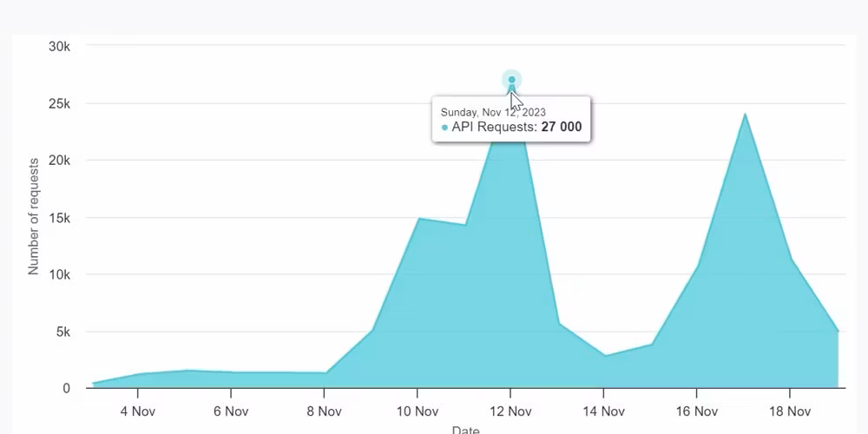Click the "5k" y-axis label
The height and width of the screenshot is (434, 868).
tap(62, 332)
